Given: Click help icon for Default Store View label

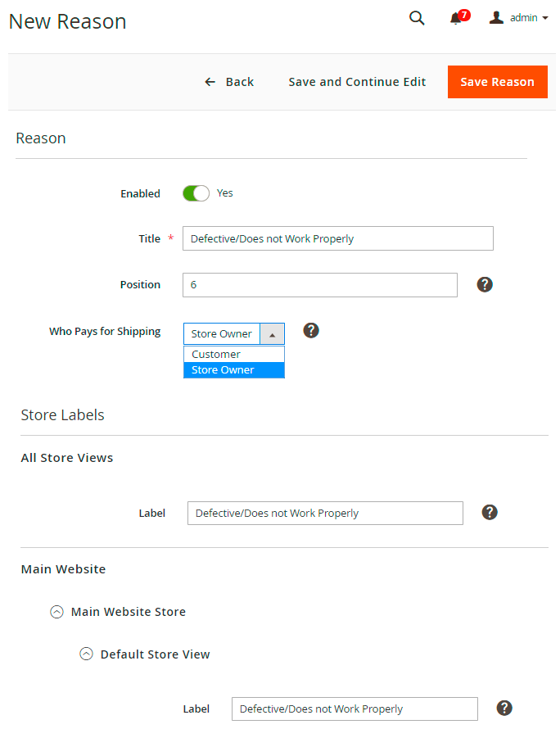Looking at the screenshot, I should coord(504,708).
